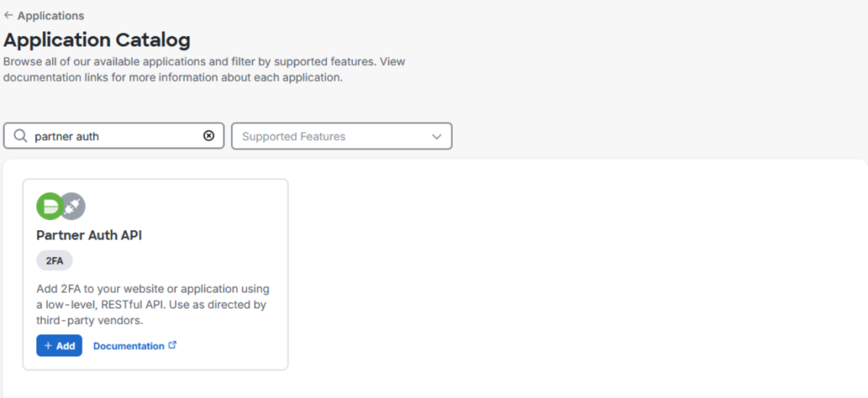This screenshot has height=398, width=868.
Task: Open the Documentation link
Action: pos(129,346)
